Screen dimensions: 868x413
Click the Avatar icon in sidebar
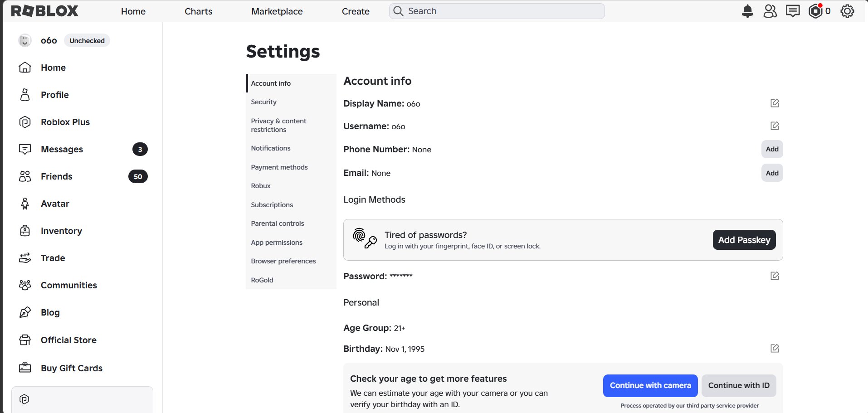tap(25, 204)
